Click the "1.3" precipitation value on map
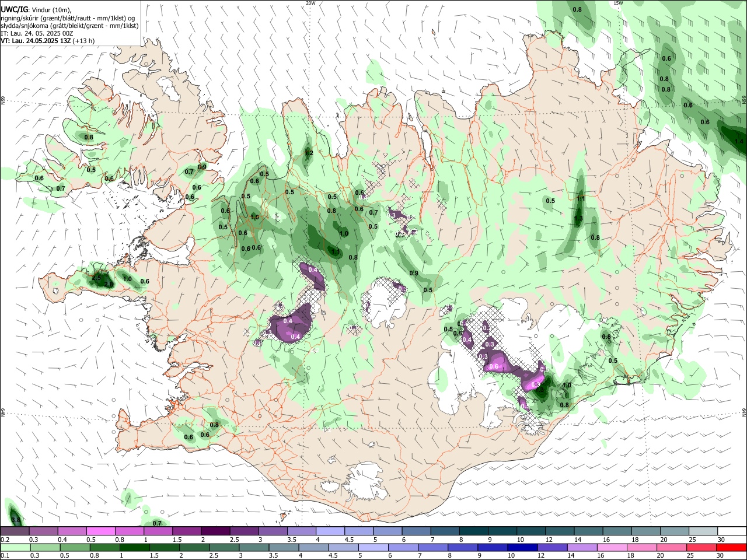The width and height of the screenshot is (747, 560). 578,219
